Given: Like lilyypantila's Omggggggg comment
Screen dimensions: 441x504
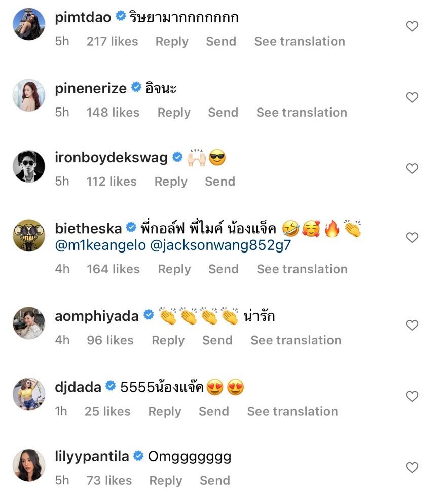Looking at the screenshot, I should 412,467.
